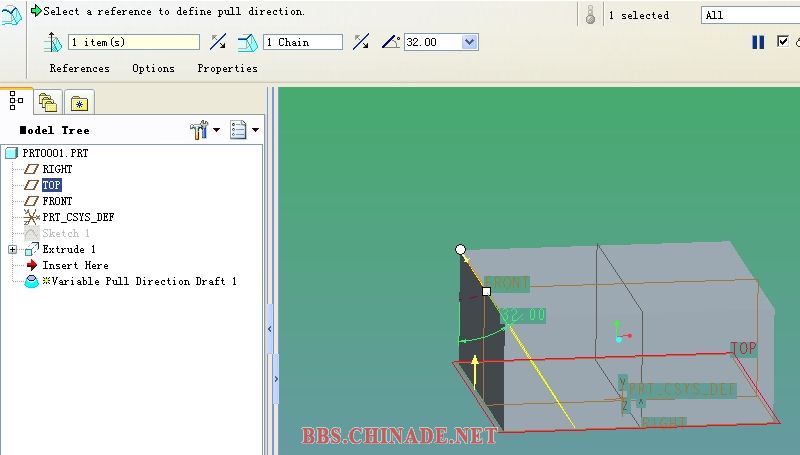Viewport: 800px width, 455px height.
Task: Select Variable Pull Direction Draft 1 feature
Action: [139, 281]
